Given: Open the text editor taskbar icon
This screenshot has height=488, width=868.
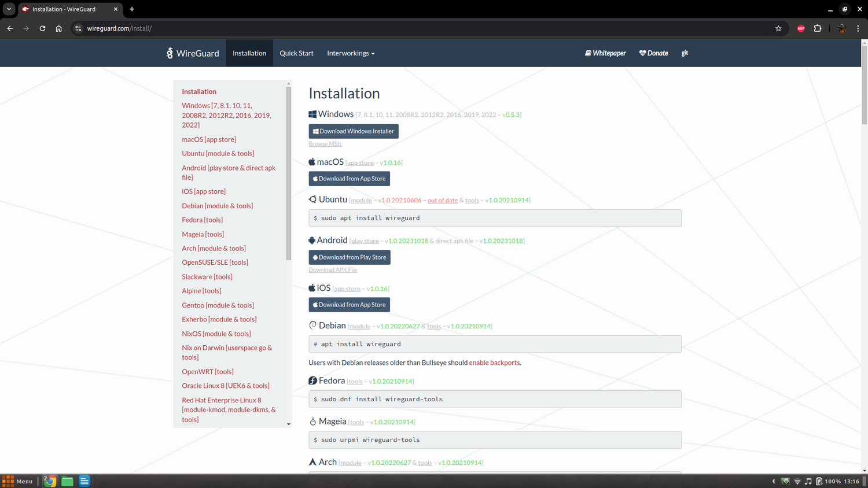Looking at the screenshot, I should coord(84,481).
